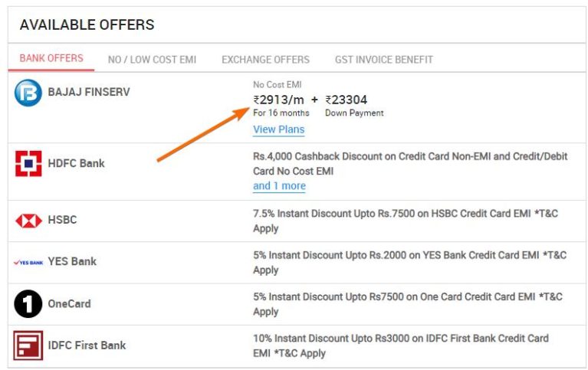Image resolution: width=588 pixels, height=370 pixels.
Task: Click the IDFC First Bank logo
Action: tap(28, 345)
